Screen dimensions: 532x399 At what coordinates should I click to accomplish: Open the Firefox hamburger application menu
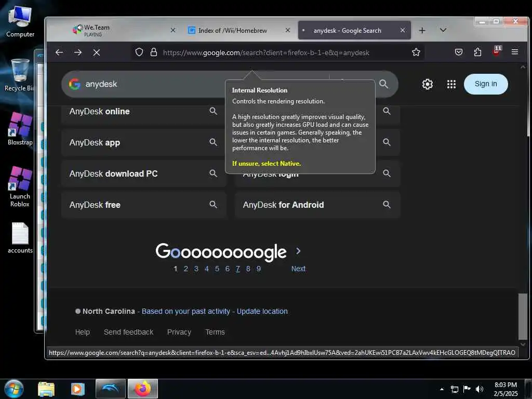tap(515, 52)
